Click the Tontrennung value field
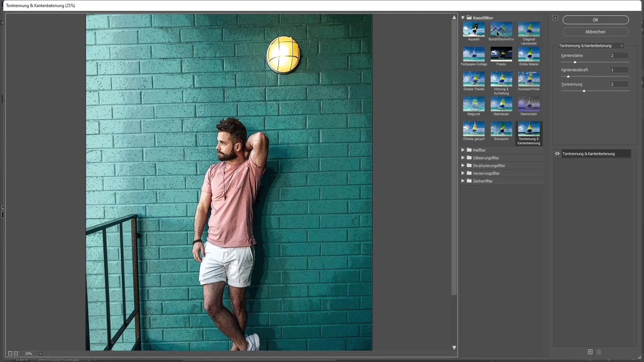Screen dimensions: 644x362 (x=619, y=84)
